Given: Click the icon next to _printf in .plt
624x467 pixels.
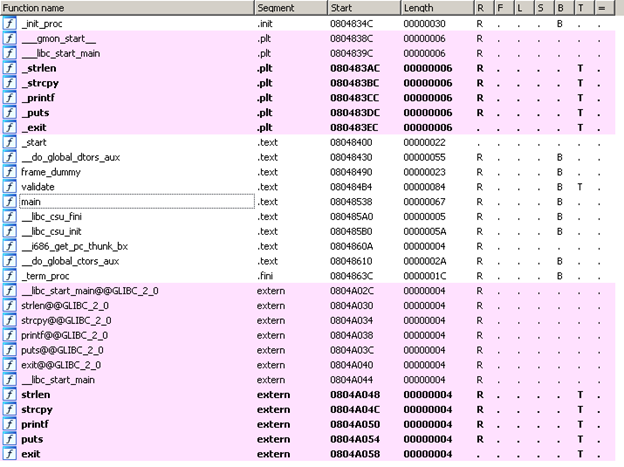Looking at the screenshot, I should tap(9, 97).
